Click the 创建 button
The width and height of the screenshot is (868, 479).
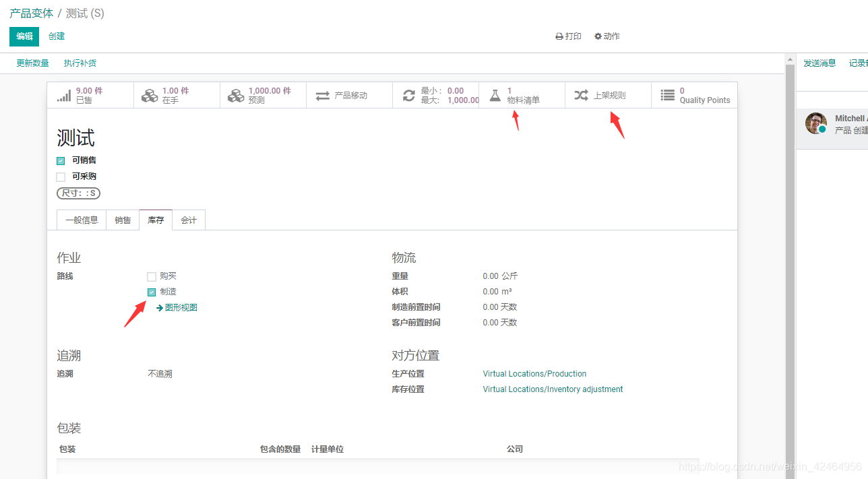coord(57,36)
